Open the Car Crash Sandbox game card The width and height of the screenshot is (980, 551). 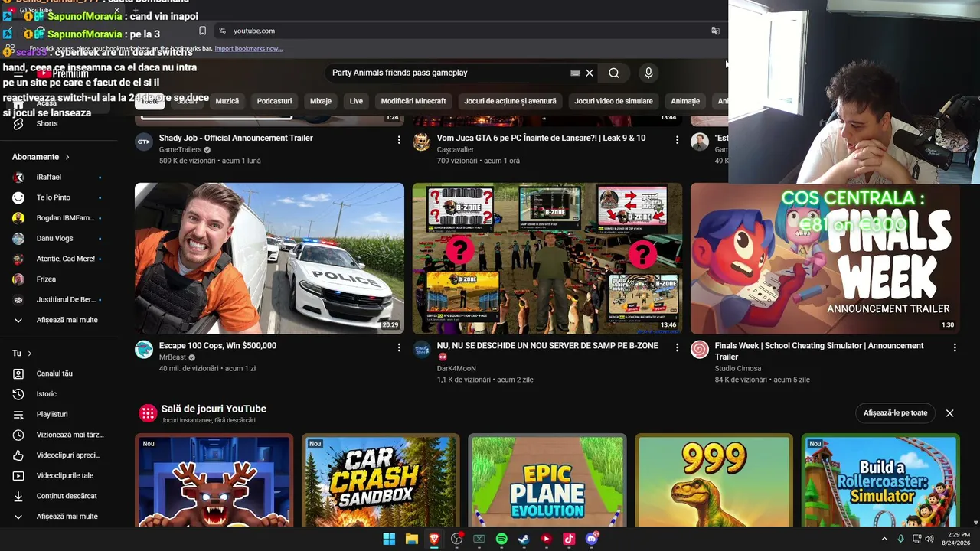(x=381, y=481)
